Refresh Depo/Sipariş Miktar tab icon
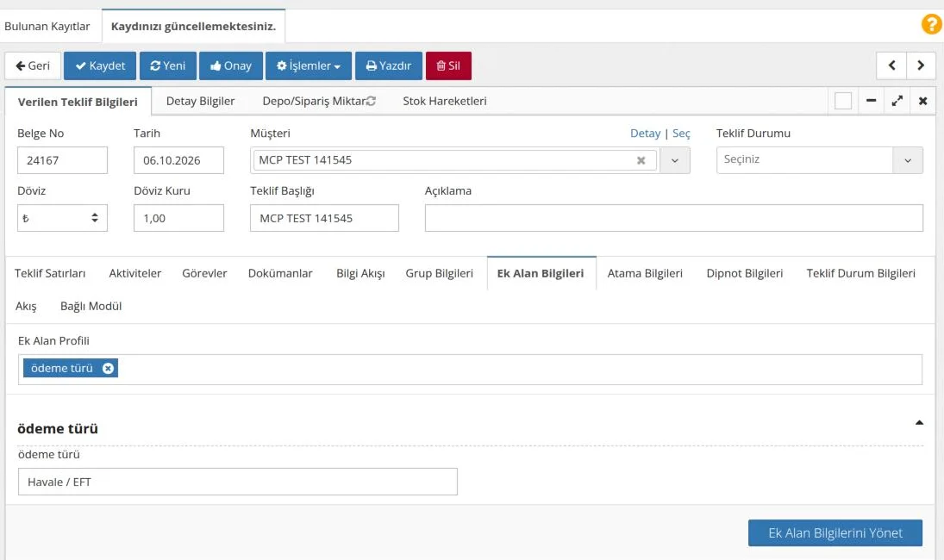Image resolution: width=944 pixels, height=560 pixels. click(371, 101)
